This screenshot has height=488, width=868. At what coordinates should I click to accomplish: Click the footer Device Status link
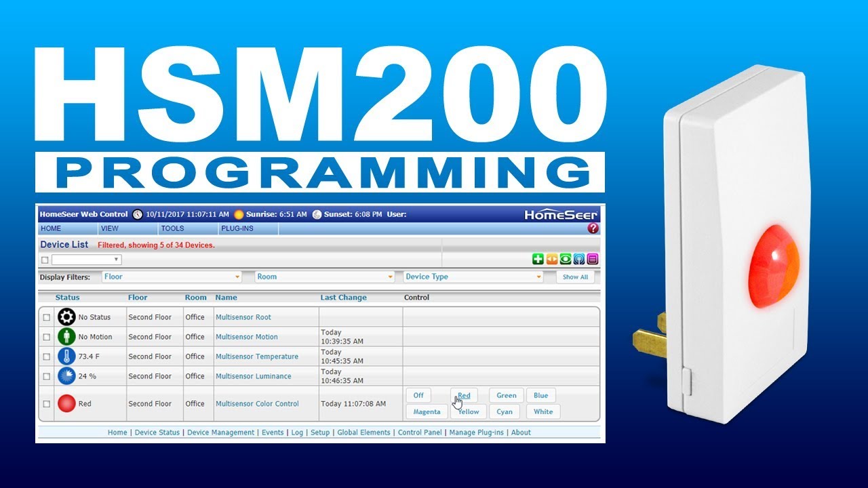click(x=157, y=432)
